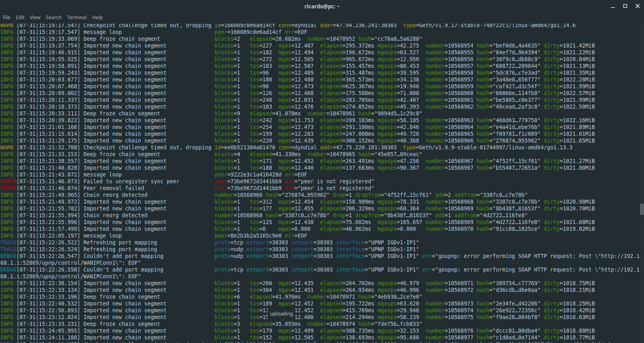Screen dimensions: 644x343
Task: Click block number=10568954 text
Action: pos(449,46)
